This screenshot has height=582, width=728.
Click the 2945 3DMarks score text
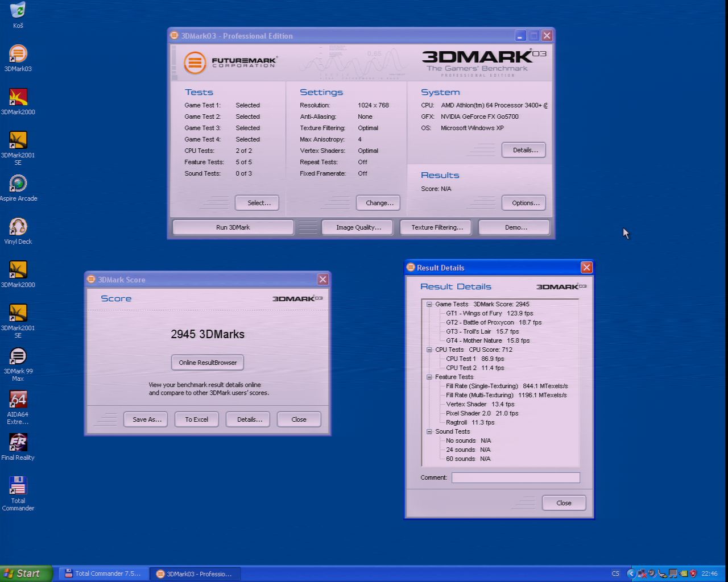pos(208,334)
